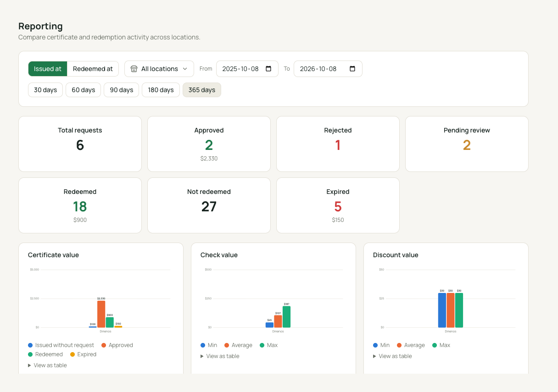Image resolution: width=558 pixels, height=392 pixels.
Task: Click Min legend in Discount value chart
Action: (x=381, y=345)
